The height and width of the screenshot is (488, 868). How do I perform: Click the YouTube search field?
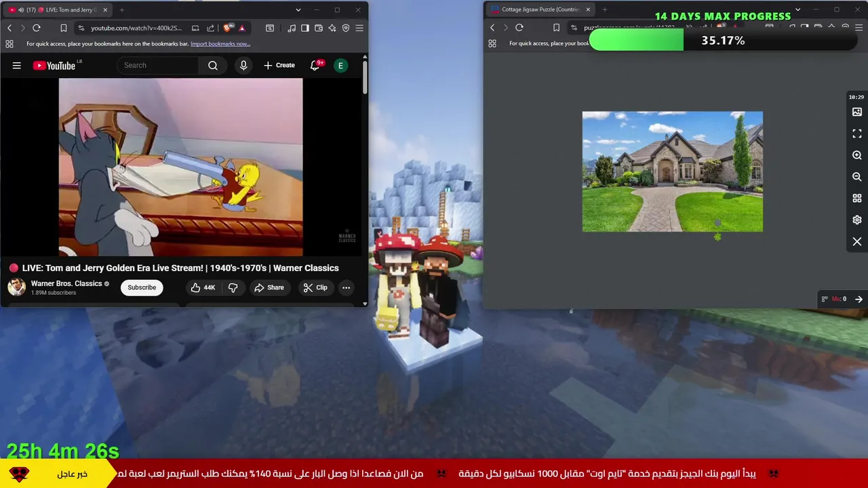pyautogui.click(x=157, y=65)
